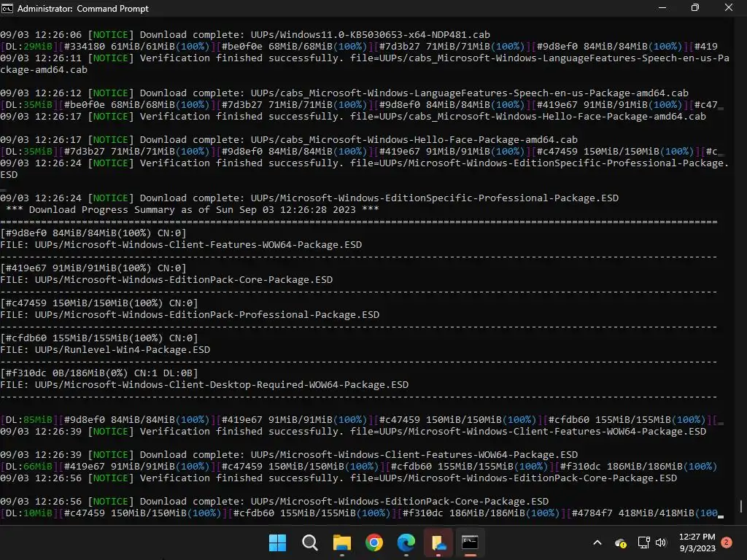Click '[#cfdb60 155MiB/155MiB(100%) CN:0]' summary line
The image size is (747, 560).
pyautogui.click(x=98, y=338)
